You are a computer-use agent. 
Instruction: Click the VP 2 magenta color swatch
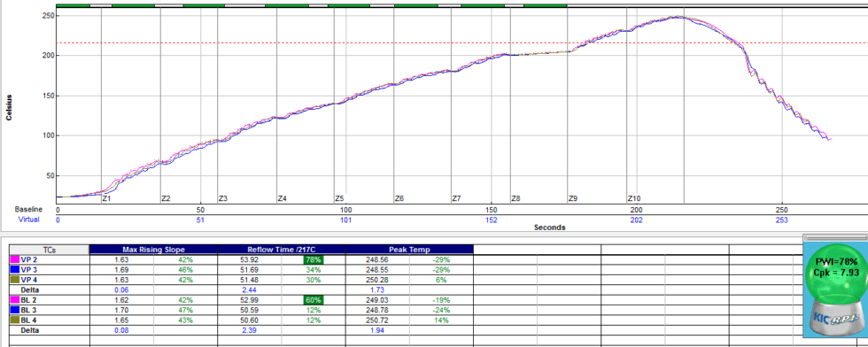click(14, 259)
